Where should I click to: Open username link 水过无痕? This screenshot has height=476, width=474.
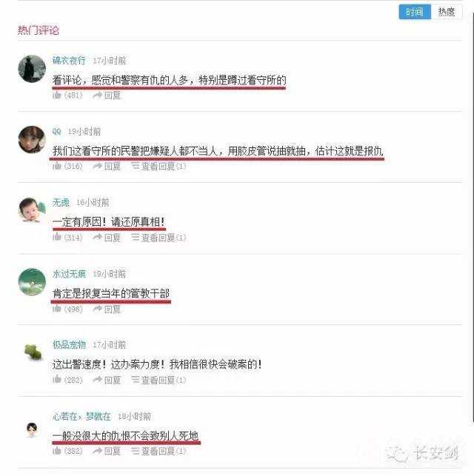click(x=69, y=274)
